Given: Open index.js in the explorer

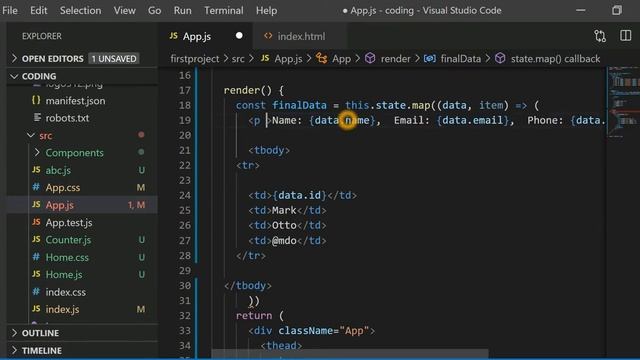Looking at the screenshot, I should (62, 309).
